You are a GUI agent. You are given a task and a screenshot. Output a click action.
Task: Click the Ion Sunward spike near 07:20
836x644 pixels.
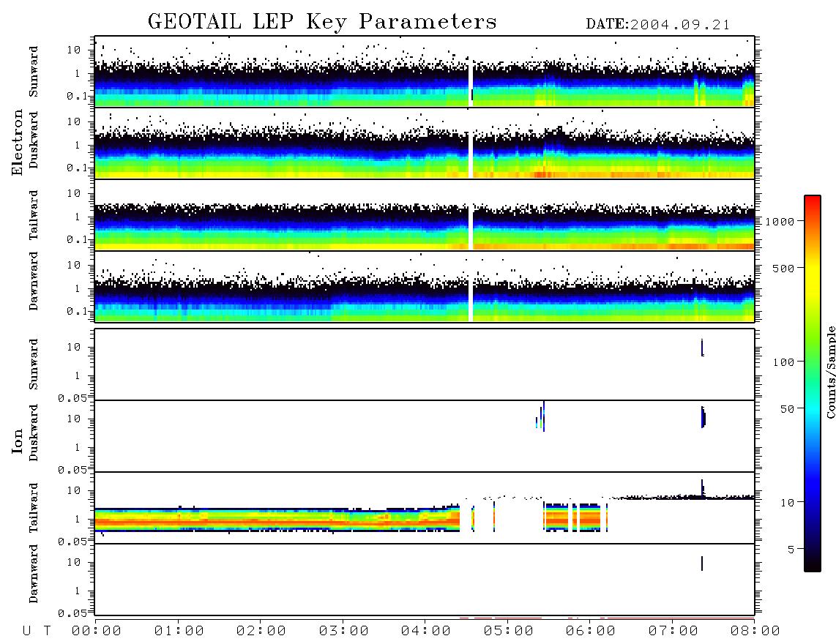point(702,348)
